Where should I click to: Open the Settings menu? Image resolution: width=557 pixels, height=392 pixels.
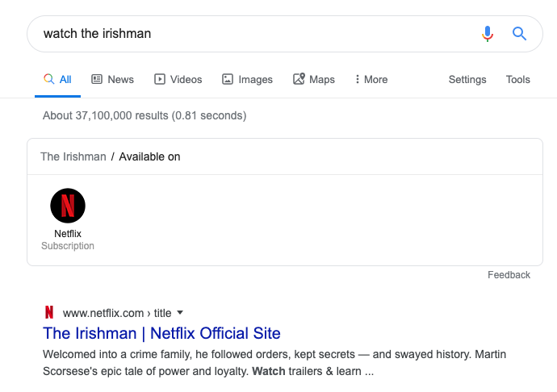tap(467, 79)
